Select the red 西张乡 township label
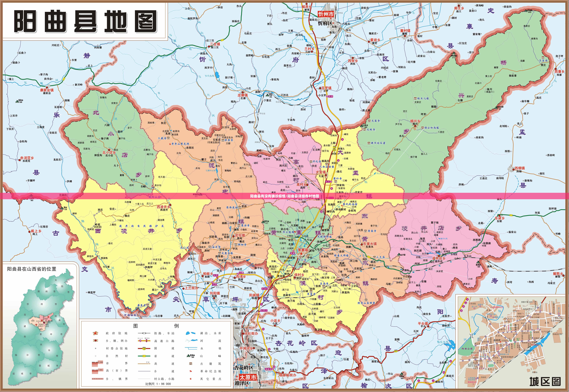Viewport: 569px width, 392px height. click(353, 61)
